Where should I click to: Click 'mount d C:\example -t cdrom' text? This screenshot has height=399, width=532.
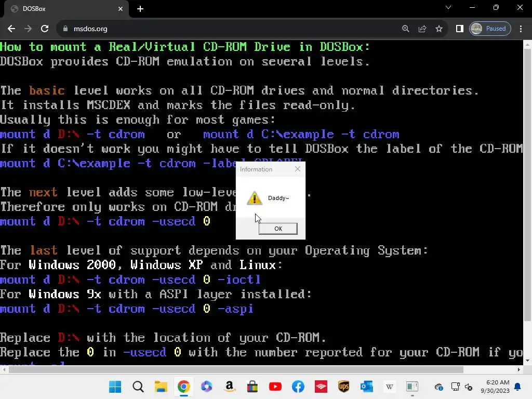tap(301, 135)
